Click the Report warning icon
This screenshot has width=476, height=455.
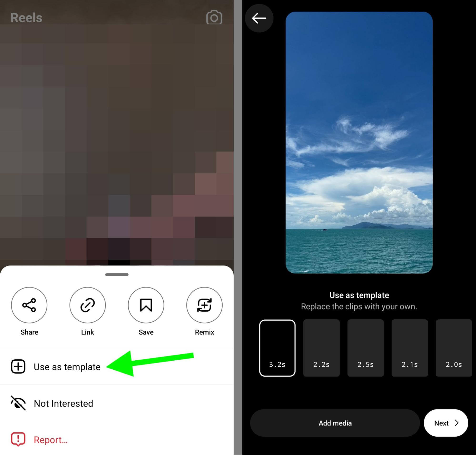17,440
